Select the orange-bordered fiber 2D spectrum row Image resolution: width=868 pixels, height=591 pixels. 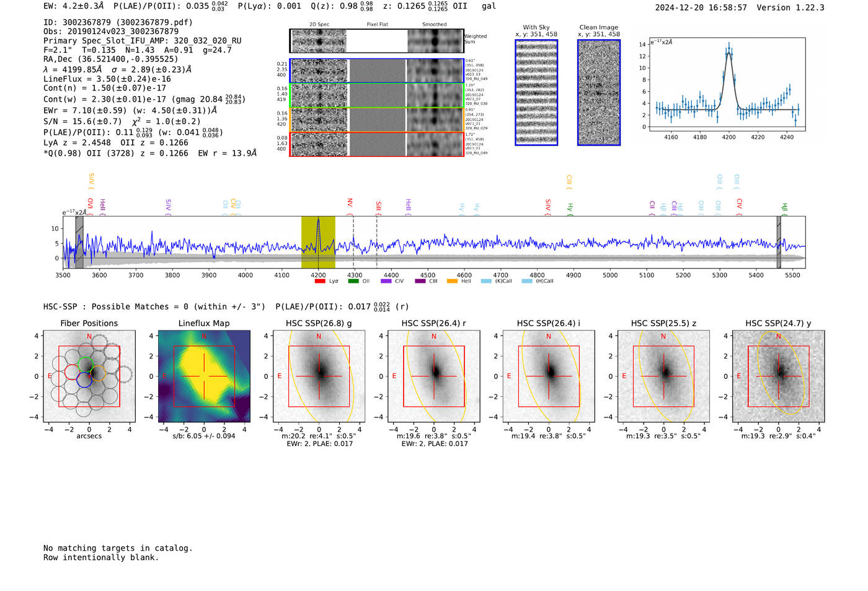(x=376, y=120)
